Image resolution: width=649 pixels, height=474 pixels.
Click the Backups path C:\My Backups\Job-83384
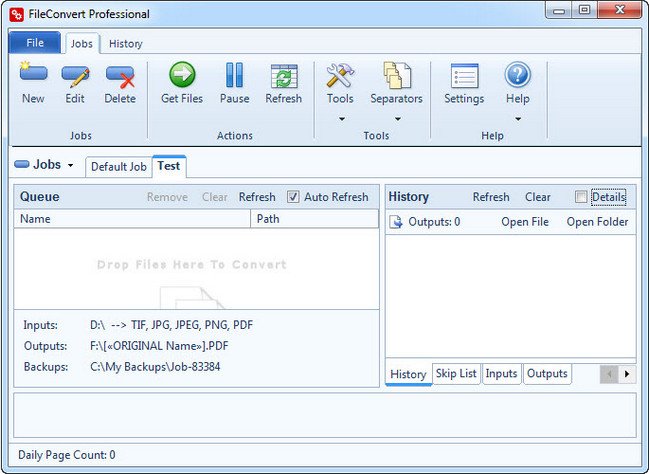(x=155, y=367)
